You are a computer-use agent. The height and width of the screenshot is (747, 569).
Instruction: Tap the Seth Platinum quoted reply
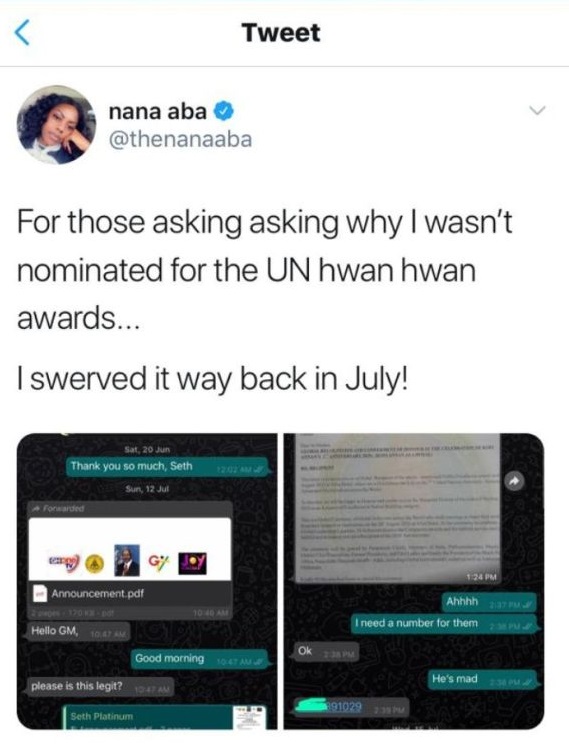tap(165, 717)
